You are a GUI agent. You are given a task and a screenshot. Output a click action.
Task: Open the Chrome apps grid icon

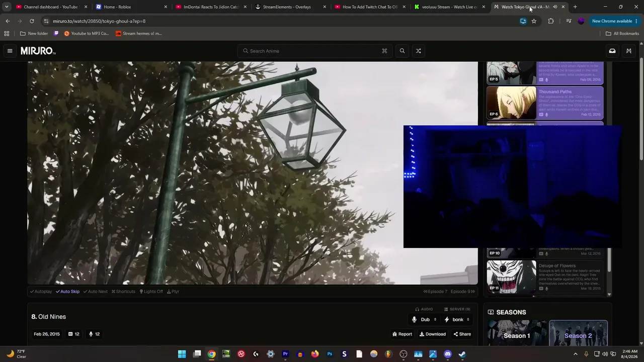coord(7,34)
